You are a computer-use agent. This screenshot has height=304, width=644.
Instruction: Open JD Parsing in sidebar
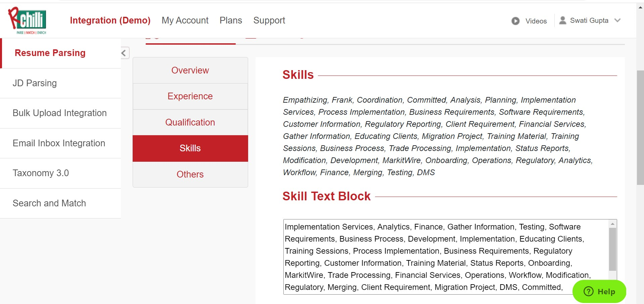[x=35, y=83]
